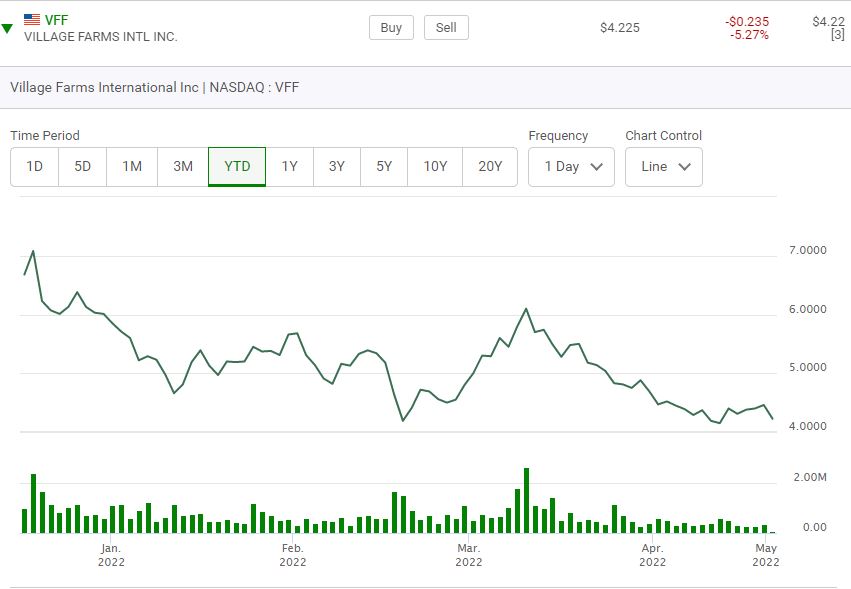
Task: Click the tallest volume bar in March
Action: (x=526, y=500)
